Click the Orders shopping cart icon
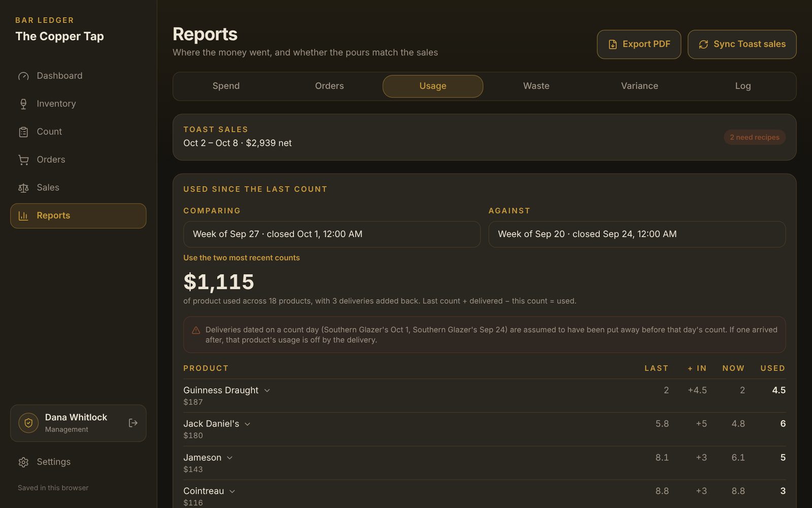 [x=23, y=160]
